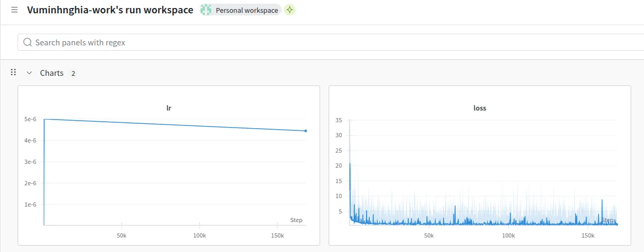
Task: Click the initial loss spike in loss chart
Action: [x=350, y=166]
